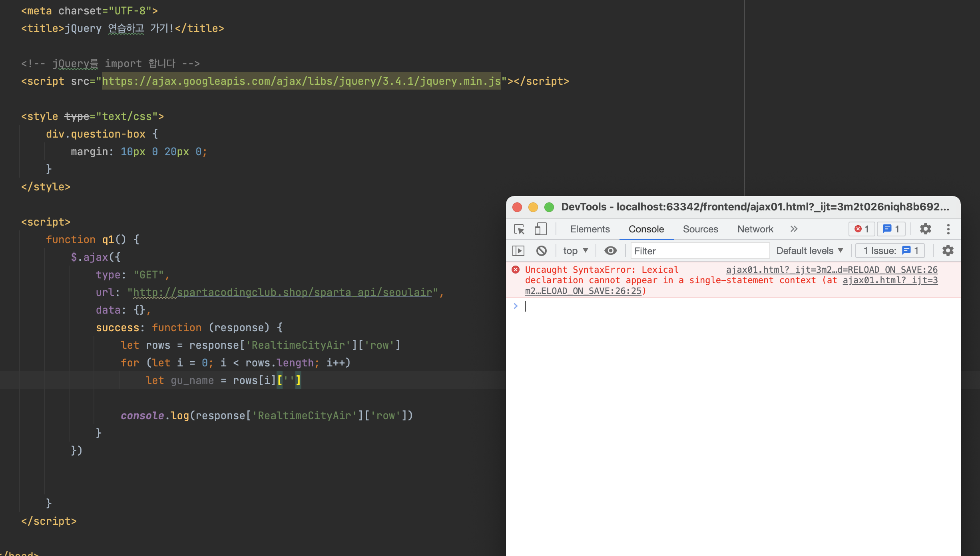
Task: Click the 'function q1()' declaration
Action: pos(93,240)
